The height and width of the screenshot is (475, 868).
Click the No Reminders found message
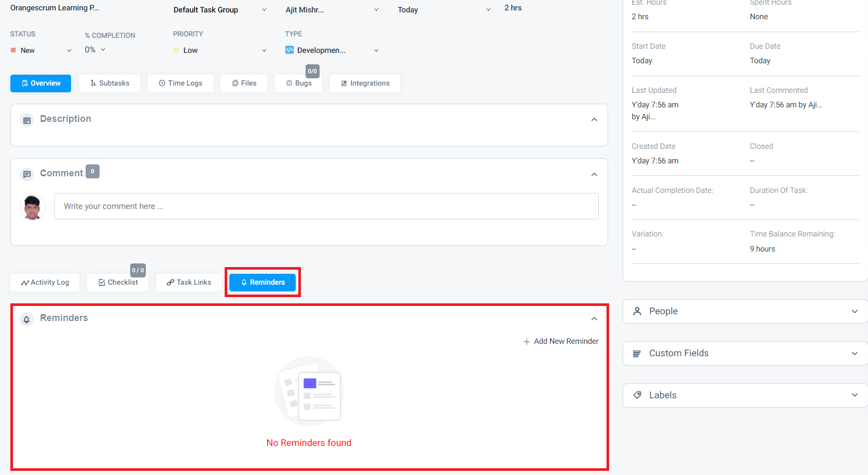(x=309, y=443)
